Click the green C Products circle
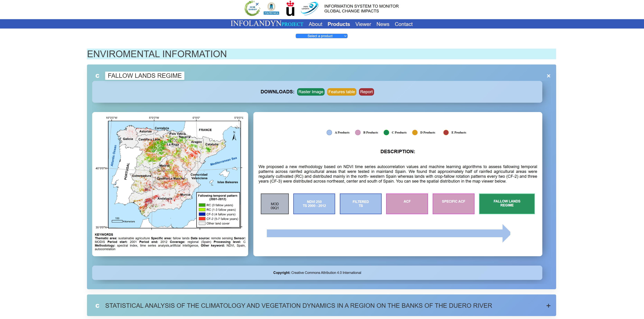Screen dimensions: 644x319 tap(386, 132)
